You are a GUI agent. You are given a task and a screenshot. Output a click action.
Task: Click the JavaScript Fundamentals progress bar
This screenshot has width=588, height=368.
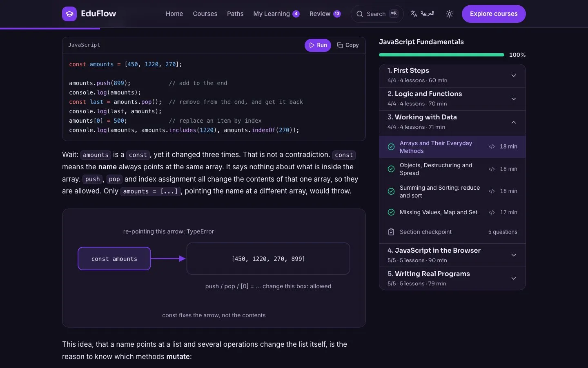pos(441,55)
